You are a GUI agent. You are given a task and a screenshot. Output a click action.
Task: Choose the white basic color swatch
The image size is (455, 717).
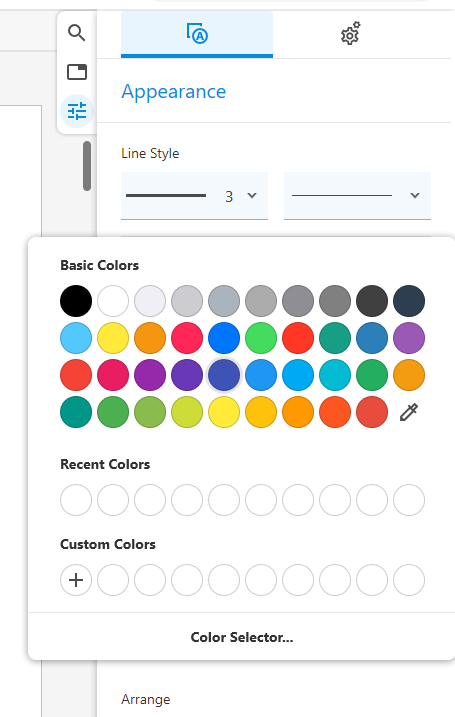coord(113,301)
